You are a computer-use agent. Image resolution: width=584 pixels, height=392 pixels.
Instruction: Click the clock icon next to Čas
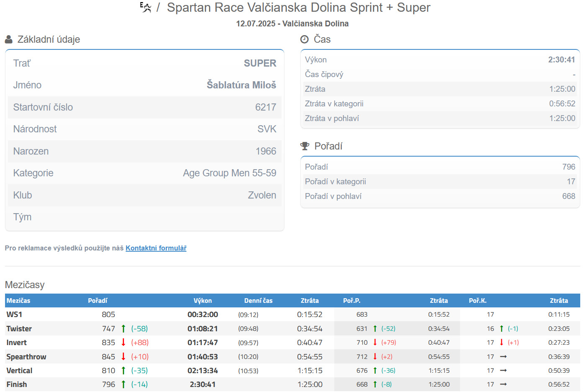click(x=305, y=39)
